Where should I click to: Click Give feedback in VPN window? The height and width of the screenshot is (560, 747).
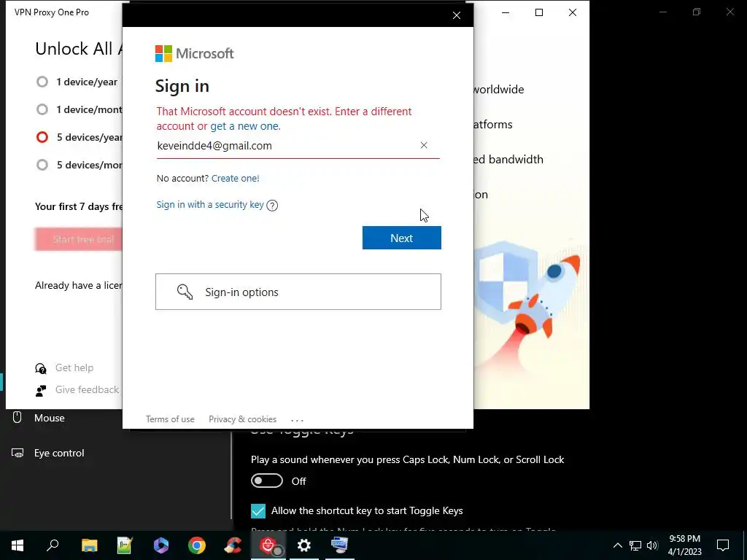coord(88,389)
